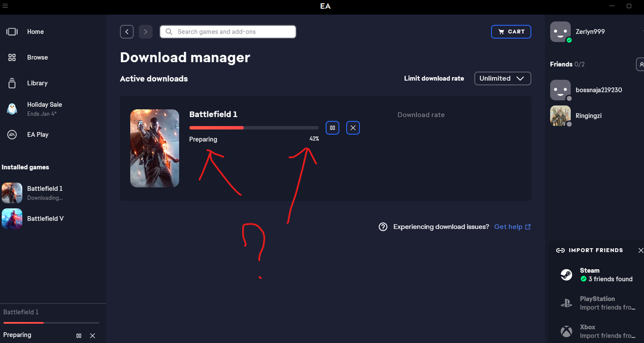Viewport: 644px width, 343px height.
Task: Click the Library icon in the sidebar
Action: (x=12, y=83)
